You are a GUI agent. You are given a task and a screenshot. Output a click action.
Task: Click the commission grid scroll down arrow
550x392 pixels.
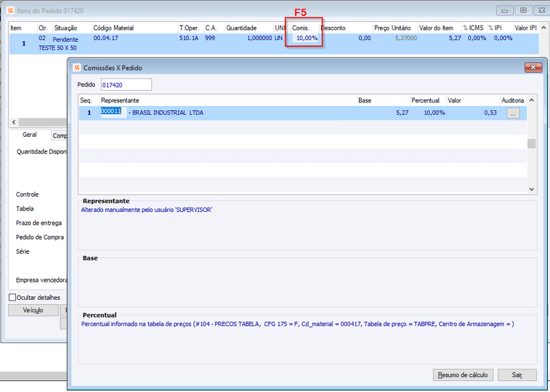click(531, 189)
